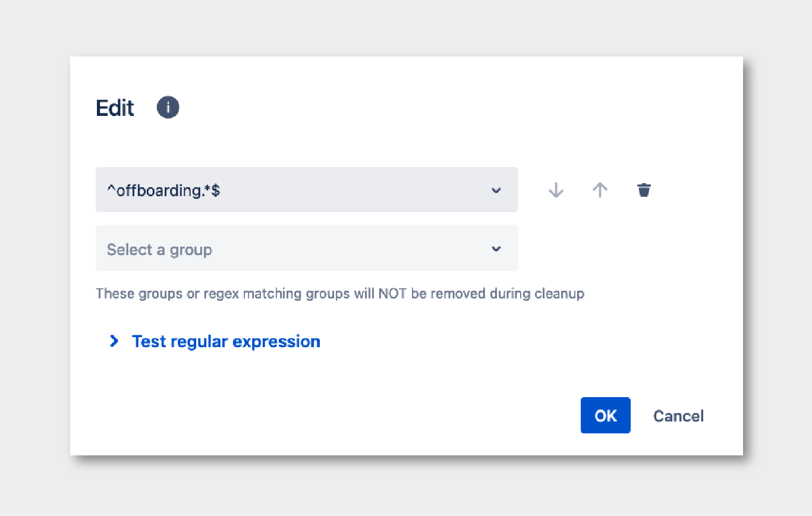The width and height of the screenshot is (812, 516).
Task: Click the ^offboarding.*$ value text
Action: [163, 190]
